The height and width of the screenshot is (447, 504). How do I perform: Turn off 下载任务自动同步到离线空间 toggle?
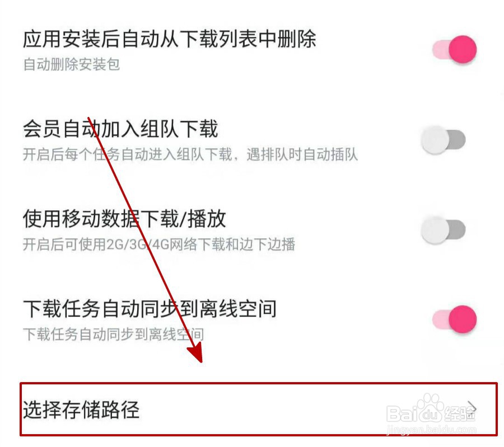(x=455, y=319)
